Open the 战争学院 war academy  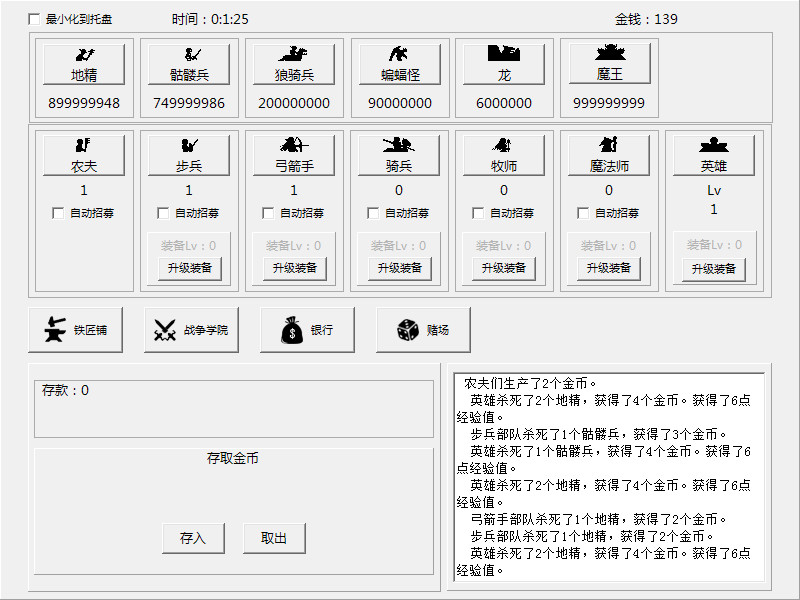(191, 330)
